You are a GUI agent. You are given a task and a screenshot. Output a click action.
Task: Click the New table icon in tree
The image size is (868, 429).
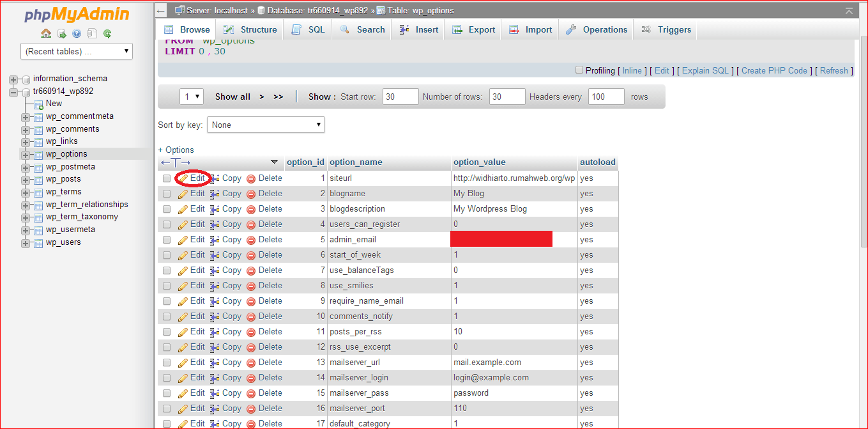pyautogui.click(x=38, y=104)
